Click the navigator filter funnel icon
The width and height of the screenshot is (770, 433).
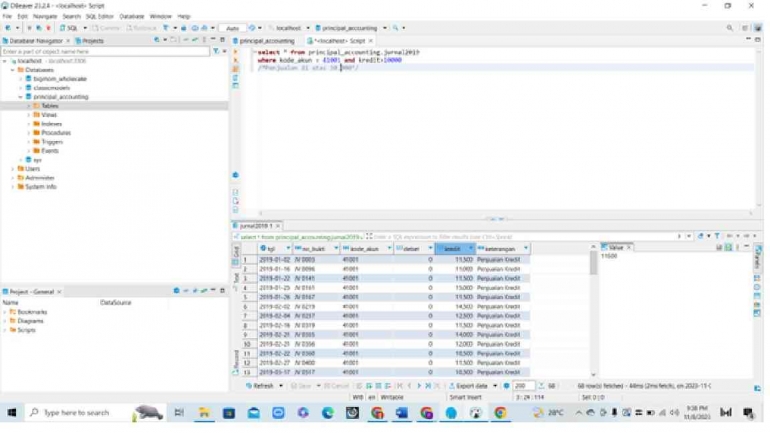click(216, 51)
